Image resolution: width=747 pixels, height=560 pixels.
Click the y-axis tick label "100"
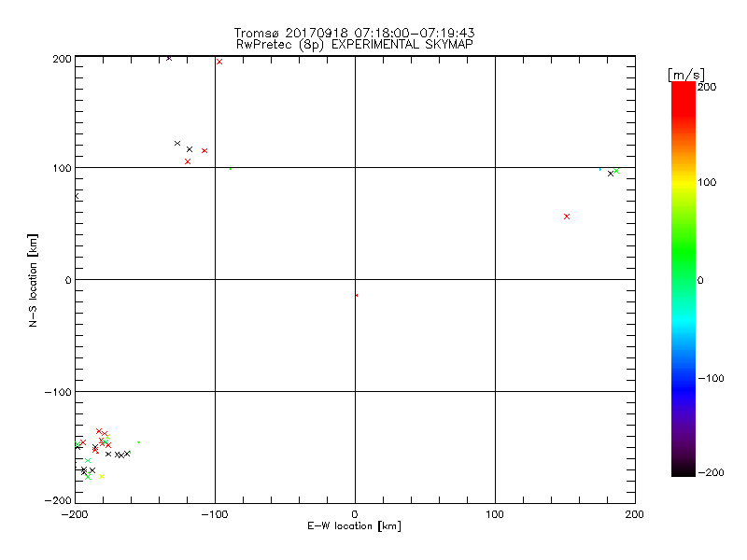click(62, 168)
